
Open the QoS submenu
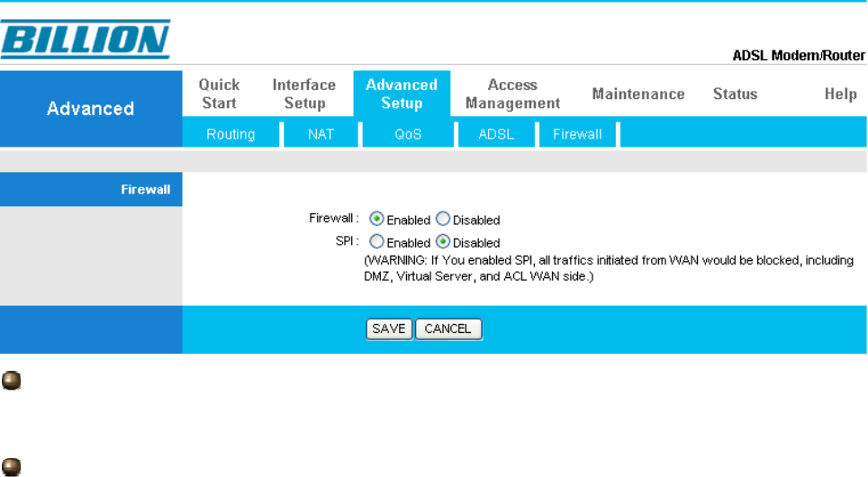coord(408,134)
